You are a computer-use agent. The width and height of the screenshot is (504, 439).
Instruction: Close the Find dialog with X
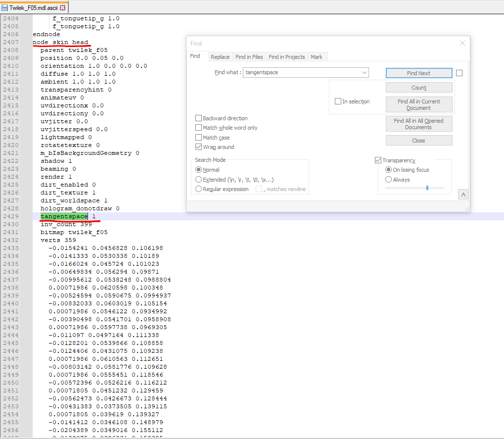click(x=462, y=43)
